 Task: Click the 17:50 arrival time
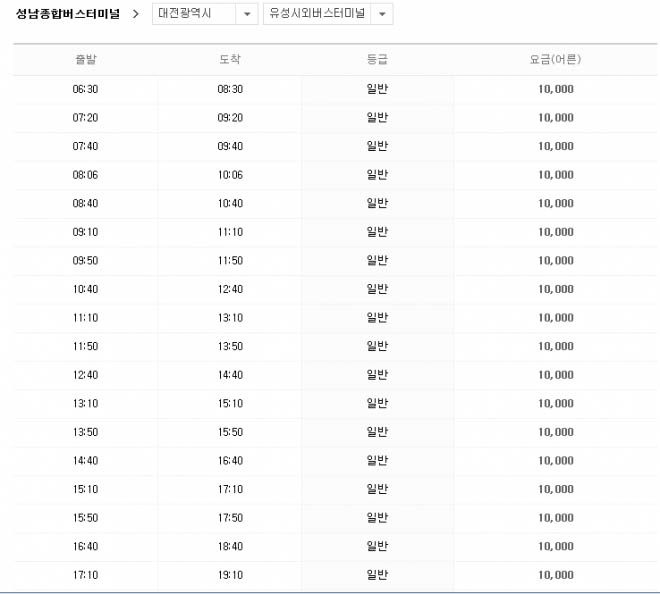point(230,518)
